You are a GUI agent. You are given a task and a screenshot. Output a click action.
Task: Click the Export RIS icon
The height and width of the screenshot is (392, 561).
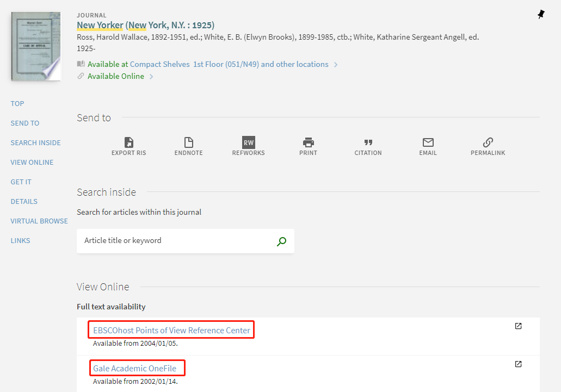click(129, 143)
